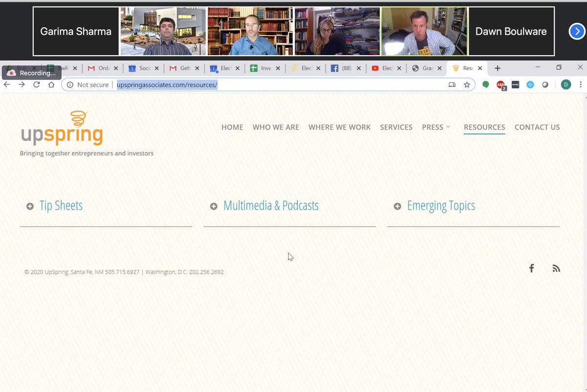Image resolution: width=587 pixels, height=392 pixels.
Task: Go back with the browser back arrow
Action: coord(7,85)
